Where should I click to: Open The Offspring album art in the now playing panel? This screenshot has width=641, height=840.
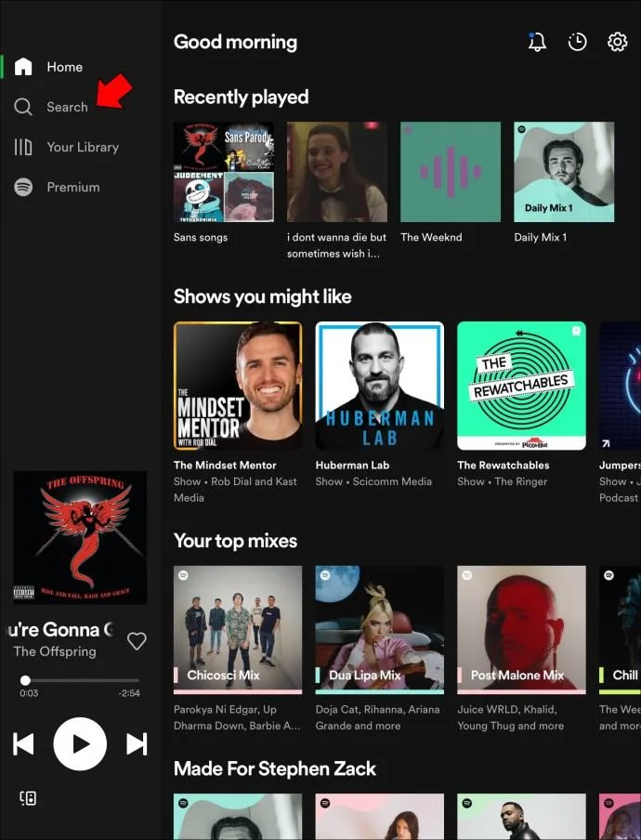[80, 537]
